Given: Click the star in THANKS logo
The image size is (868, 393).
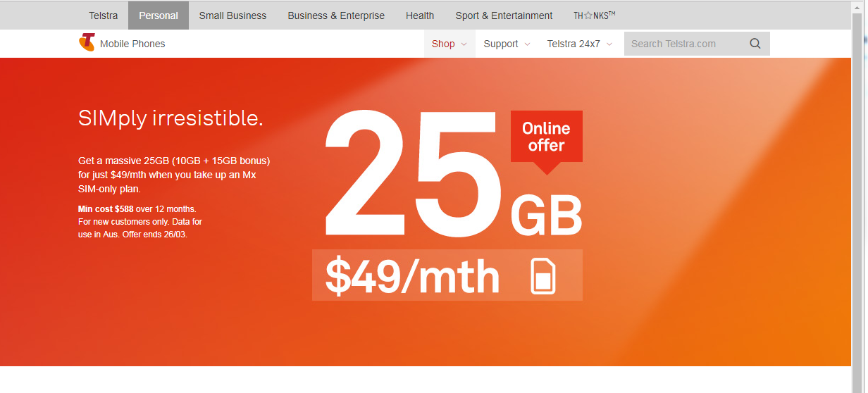Looking at the screenshot, I should point(588,15).
